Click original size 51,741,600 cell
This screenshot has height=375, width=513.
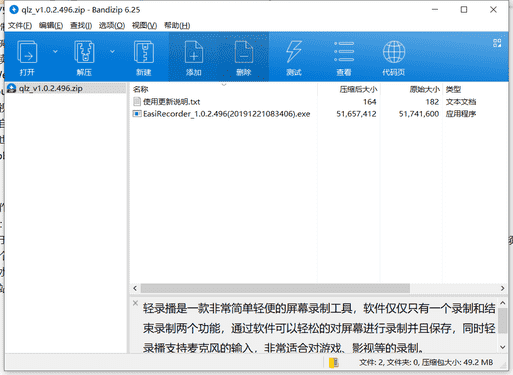(x=419, y=114)
